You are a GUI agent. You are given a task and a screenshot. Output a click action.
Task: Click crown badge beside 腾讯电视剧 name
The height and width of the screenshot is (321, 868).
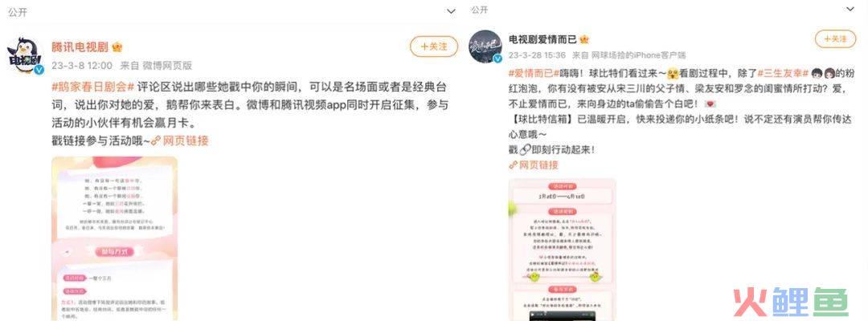coord(117,47)
